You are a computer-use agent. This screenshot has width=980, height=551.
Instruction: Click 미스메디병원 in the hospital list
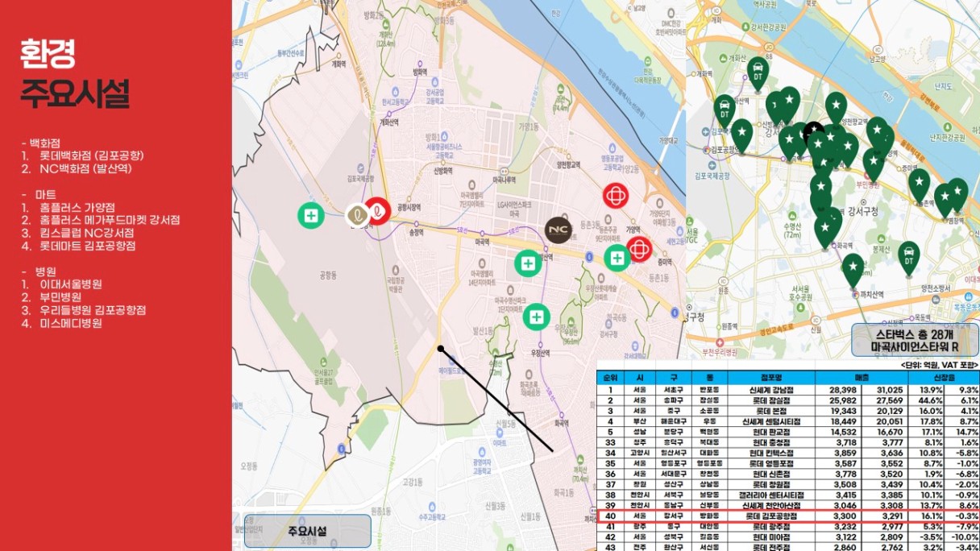click(71, 323)
